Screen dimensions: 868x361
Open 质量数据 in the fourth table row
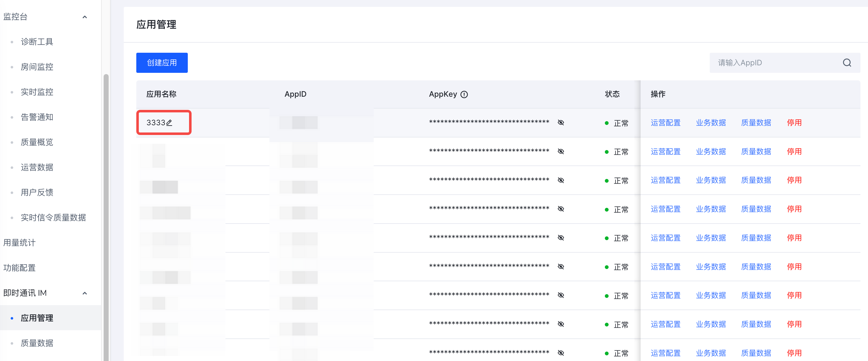coord(756,209)
